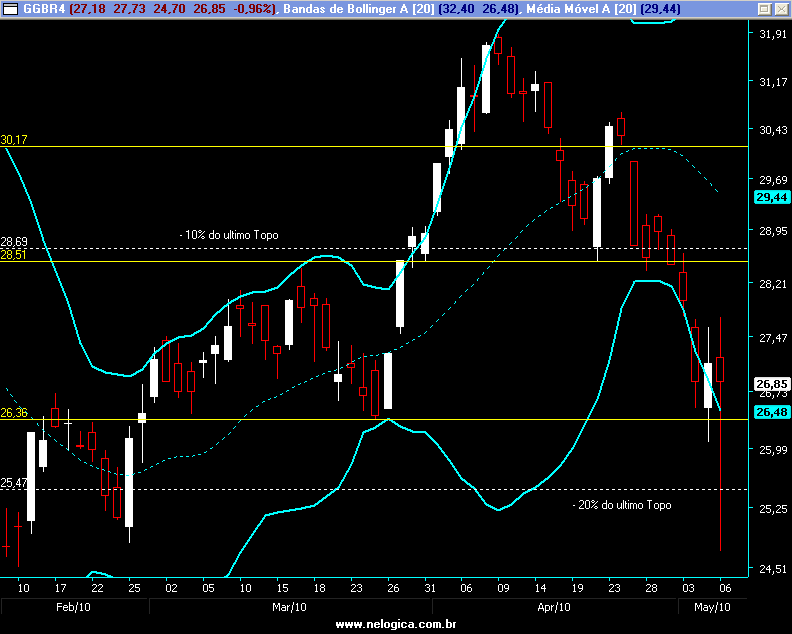Click the 27,47 price axis value
Image resolution: width=792 pixels, height=634 pixels.
773,337
